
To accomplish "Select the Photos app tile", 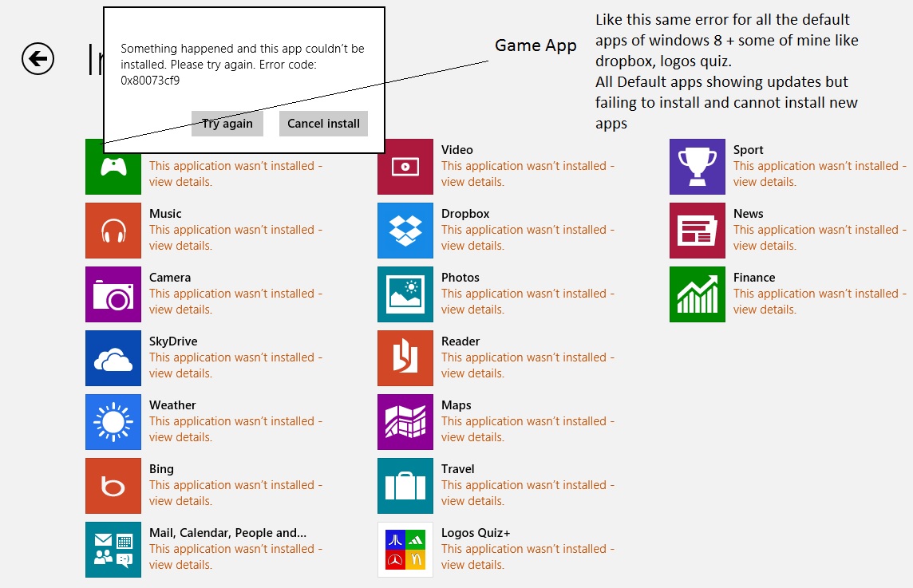I will (x=405, y=294).
